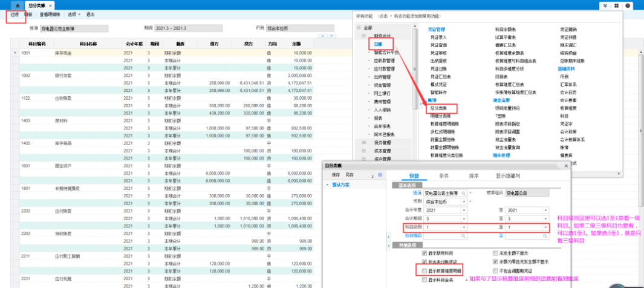
Task: Click the grid apps icon at top right
Action: pos(618,5)
